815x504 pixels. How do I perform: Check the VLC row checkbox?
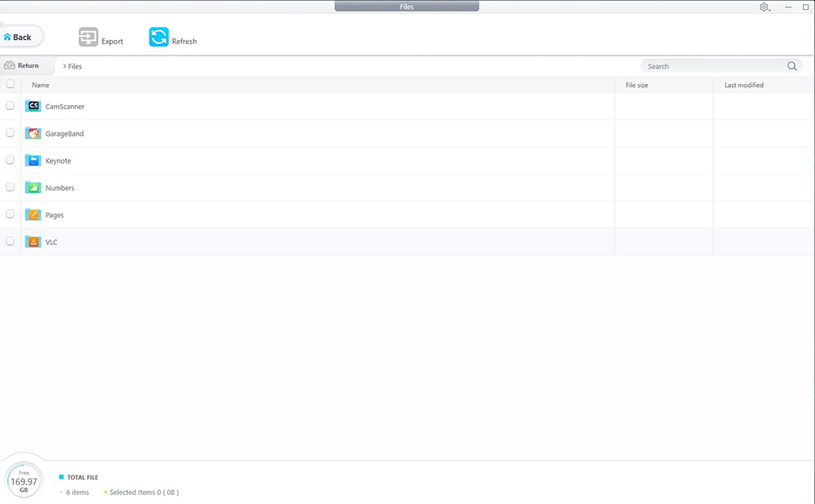pyautogui.click(x=10, y=241)
